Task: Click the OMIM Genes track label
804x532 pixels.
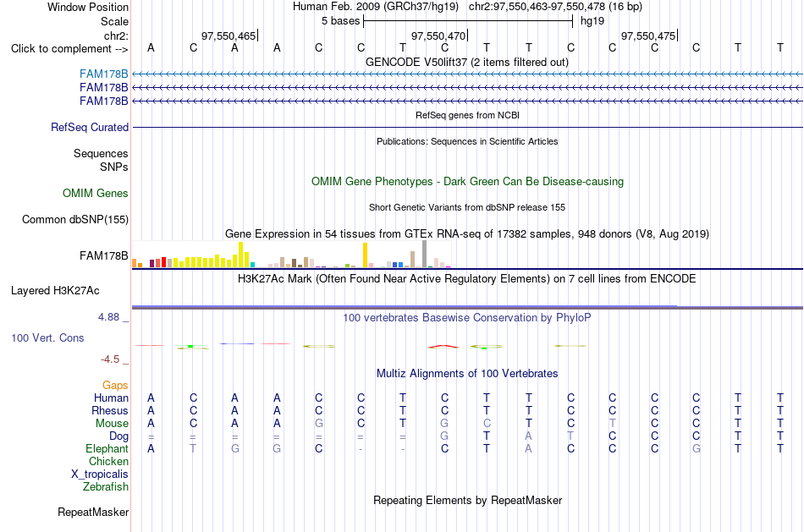Action: point(96,193)
